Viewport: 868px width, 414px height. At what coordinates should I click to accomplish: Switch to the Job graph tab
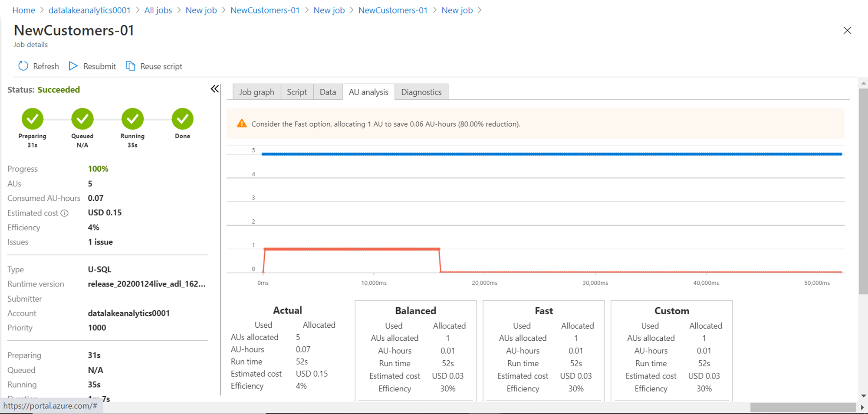[256, 92]
